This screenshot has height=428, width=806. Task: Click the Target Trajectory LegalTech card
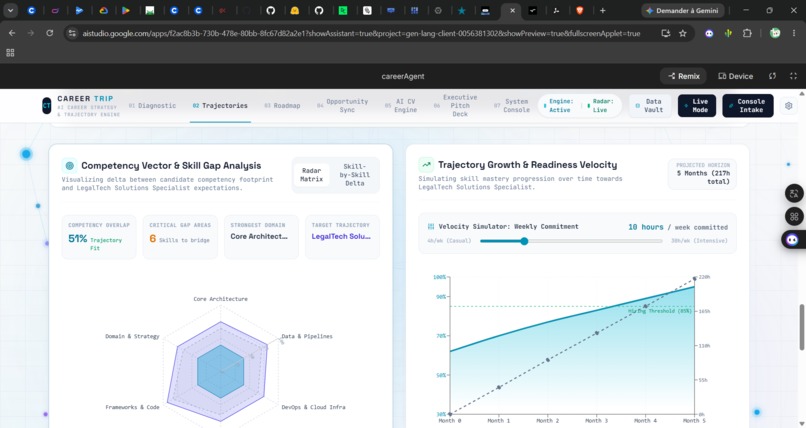(x=342, y=236)
